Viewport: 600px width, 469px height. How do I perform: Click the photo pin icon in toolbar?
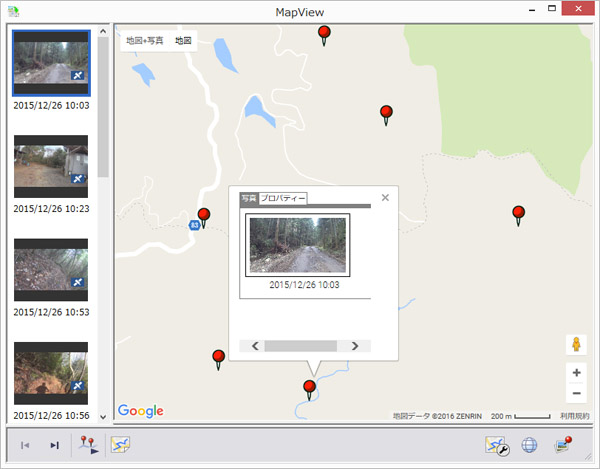[563, 445]
